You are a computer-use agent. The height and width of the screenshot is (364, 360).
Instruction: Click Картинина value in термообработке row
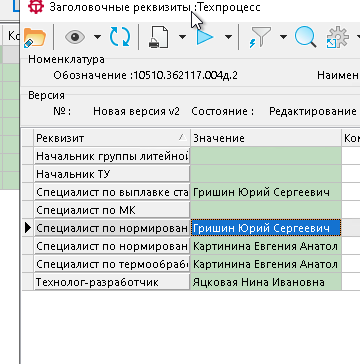tap(266, 264)
